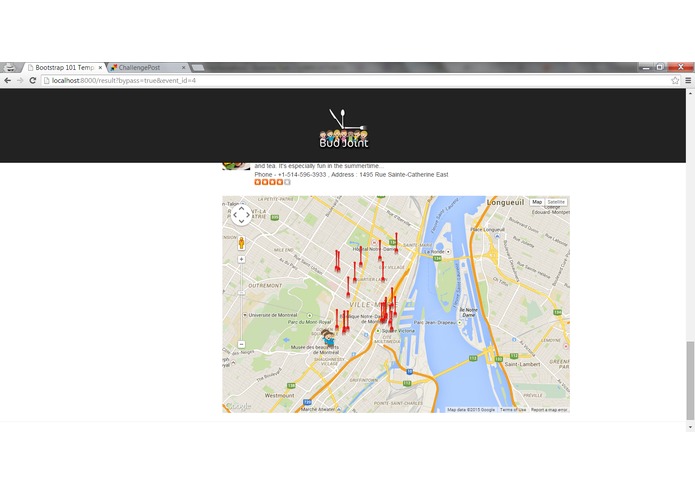
Task: Switch map to Satellite view
Action: (x=556, y=202)
